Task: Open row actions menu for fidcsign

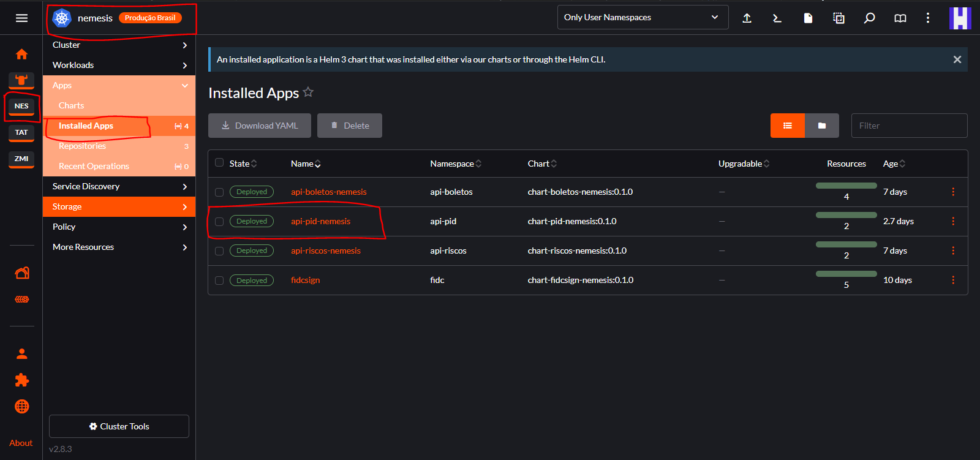Action: pyautogui.click(x=953, y=280)
